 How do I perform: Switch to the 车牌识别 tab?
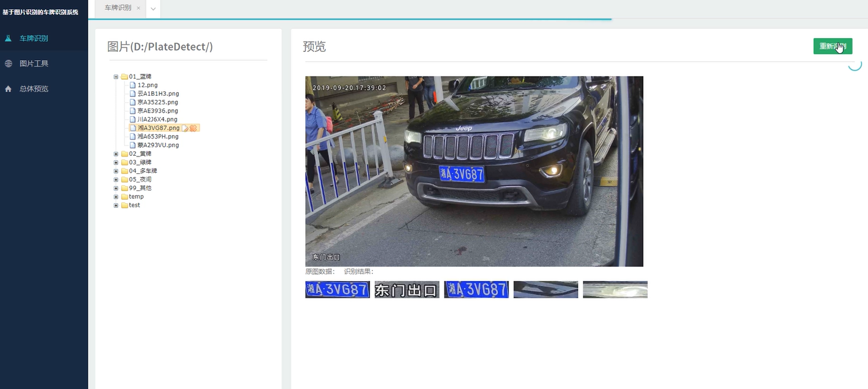(x=118, y=8)
